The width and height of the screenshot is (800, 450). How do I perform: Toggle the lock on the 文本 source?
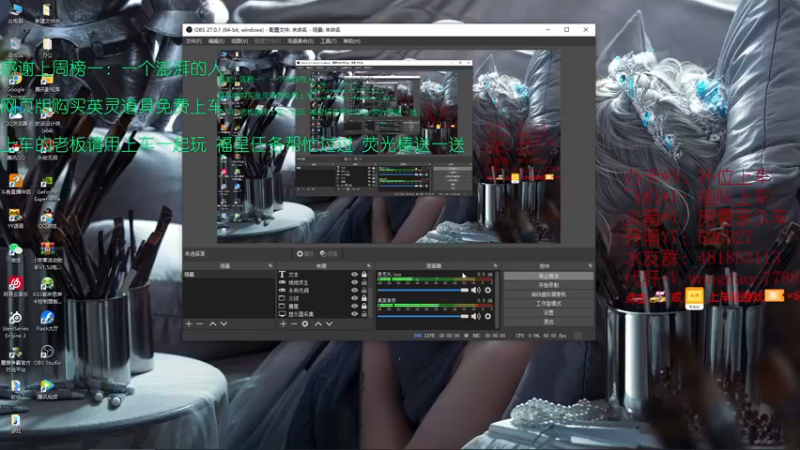click(x=364, y=274)
